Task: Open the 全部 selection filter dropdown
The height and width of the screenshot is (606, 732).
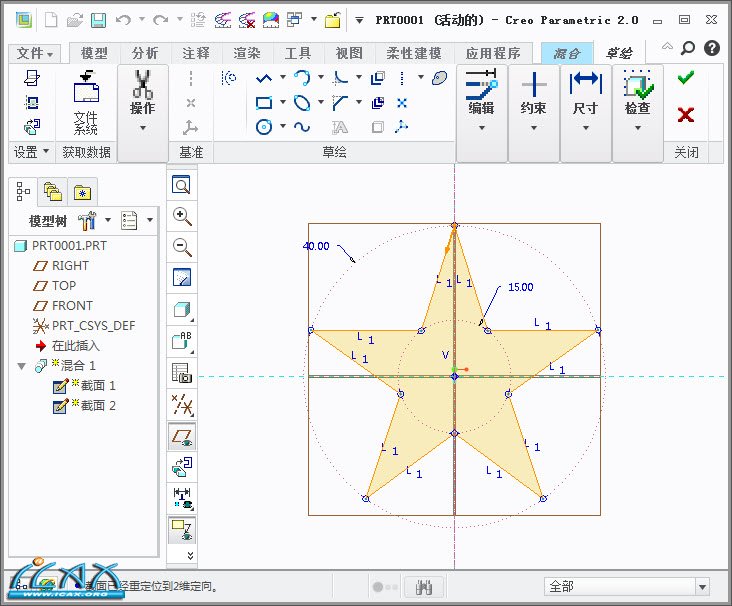Action: pyautogui.click(x=627, y=587)
